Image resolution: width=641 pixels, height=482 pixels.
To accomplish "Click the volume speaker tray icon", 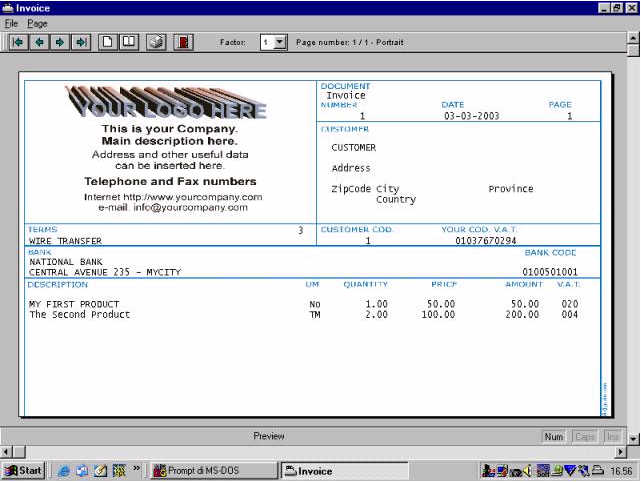I will coord(528,471).
